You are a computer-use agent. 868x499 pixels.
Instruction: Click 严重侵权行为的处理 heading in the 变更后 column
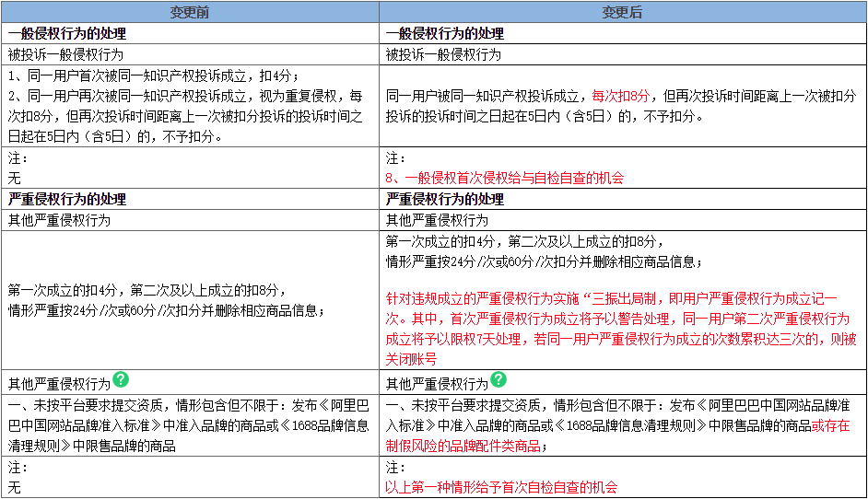click(444, 199)
